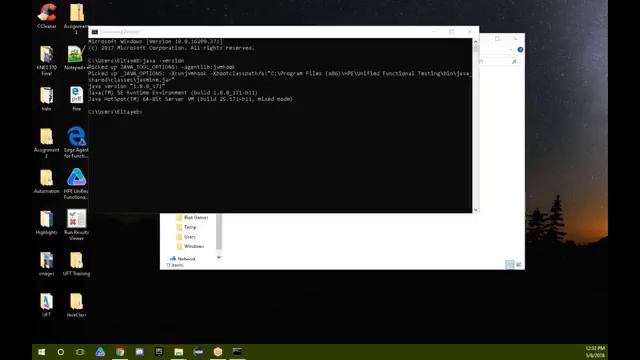
Task: Click the prompt line after java version output
Action: (115, 112)
